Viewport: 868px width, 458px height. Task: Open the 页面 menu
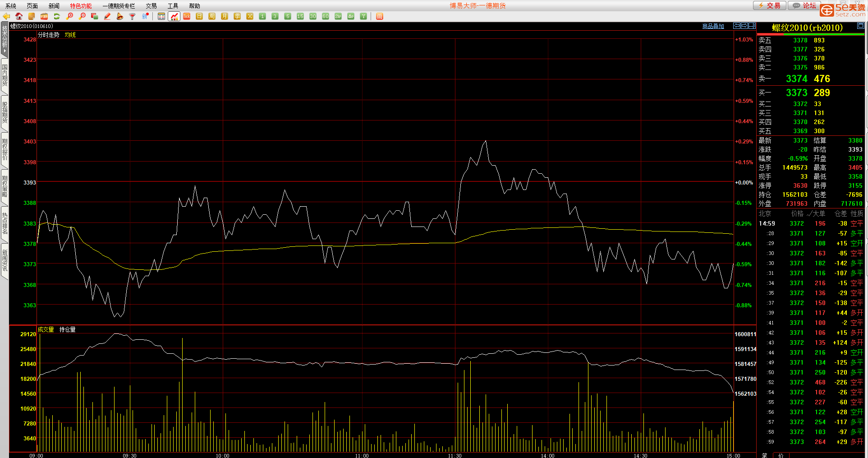pyautogui.click(x=32, y=6)
